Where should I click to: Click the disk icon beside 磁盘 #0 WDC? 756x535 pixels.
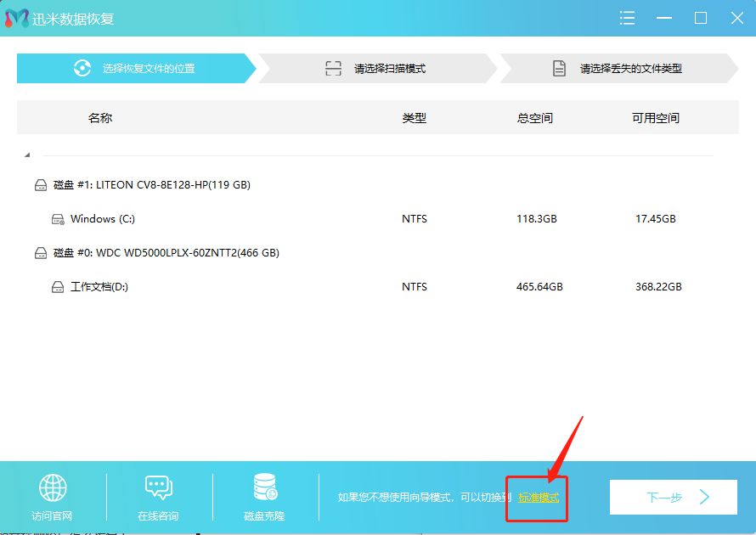[x=41, y=252]
